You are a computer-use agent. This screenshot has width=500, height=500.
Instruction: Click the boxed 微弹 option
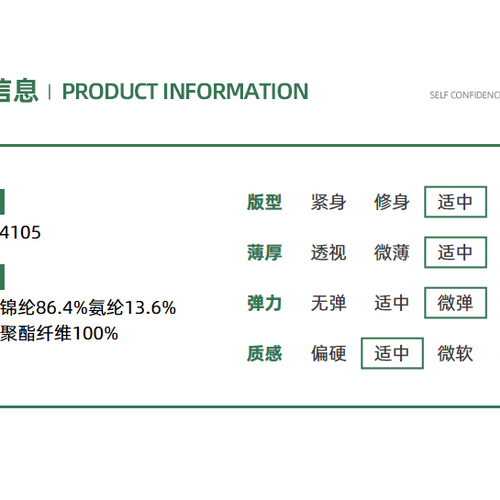click(455, 303)
